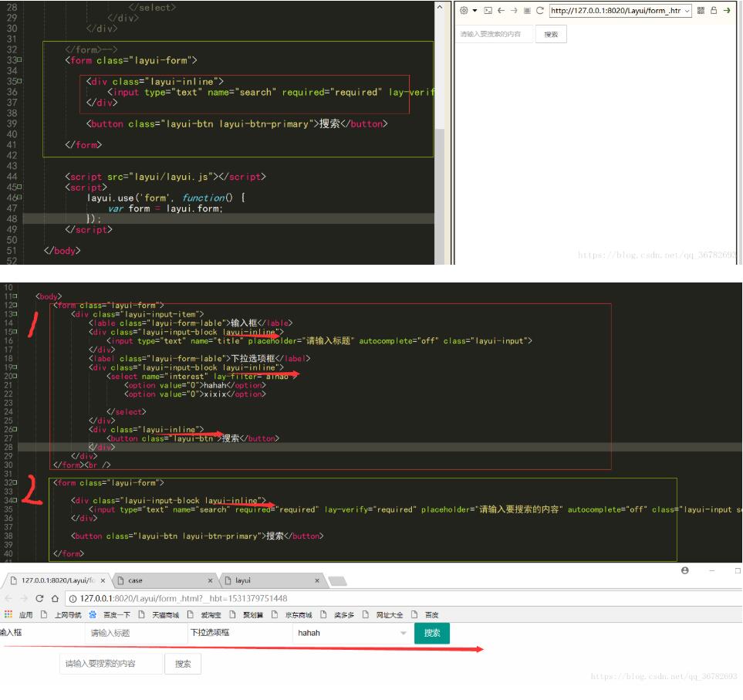Switch to the layui tab in Chrome
The height and width of the screenshot is (700, 743).
click(x=273, y=580)
